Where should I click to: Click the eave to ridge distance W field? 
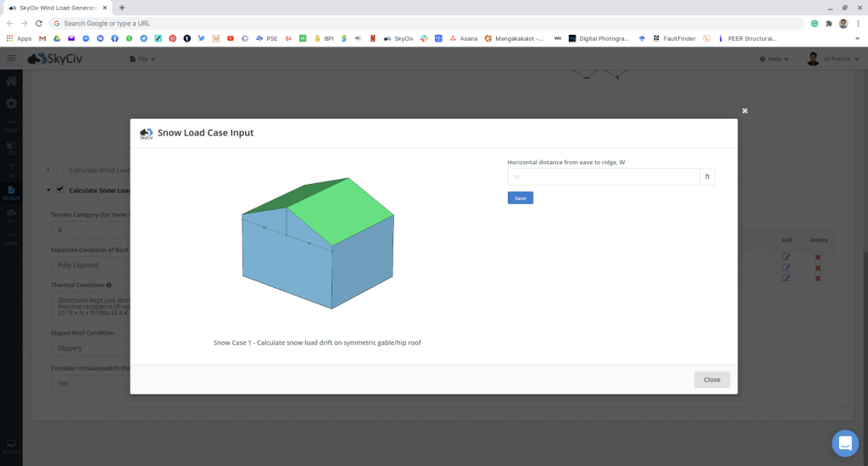(x=603, y=176)
